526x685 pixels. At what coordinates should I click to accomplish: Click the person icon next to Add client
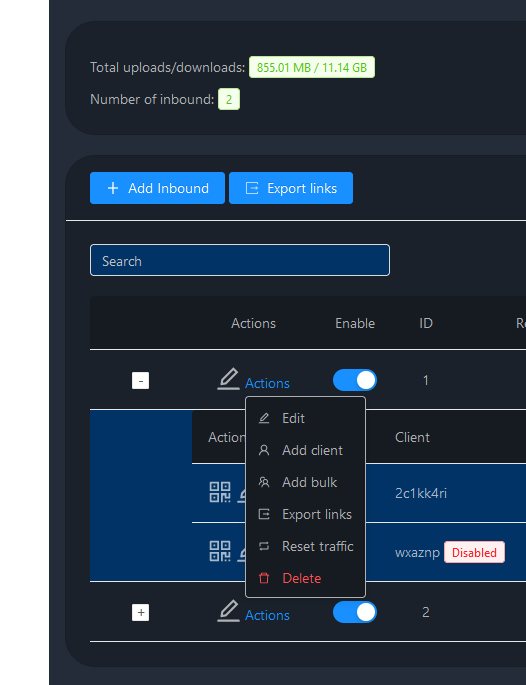point(264,450)
